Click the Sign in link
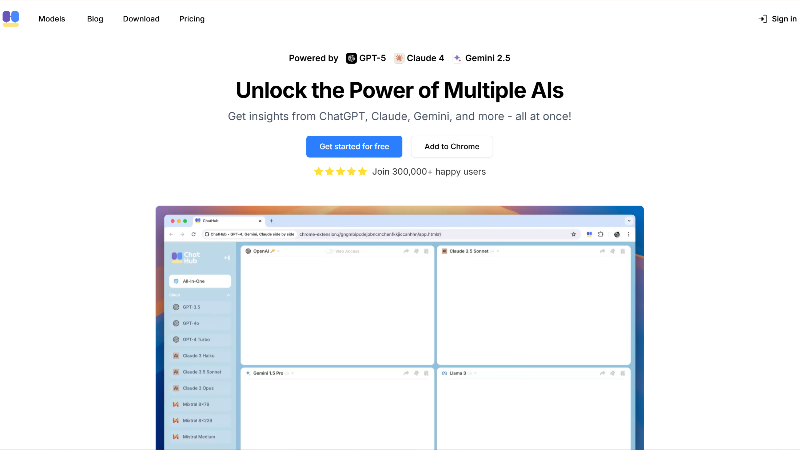 pos(778,19)
